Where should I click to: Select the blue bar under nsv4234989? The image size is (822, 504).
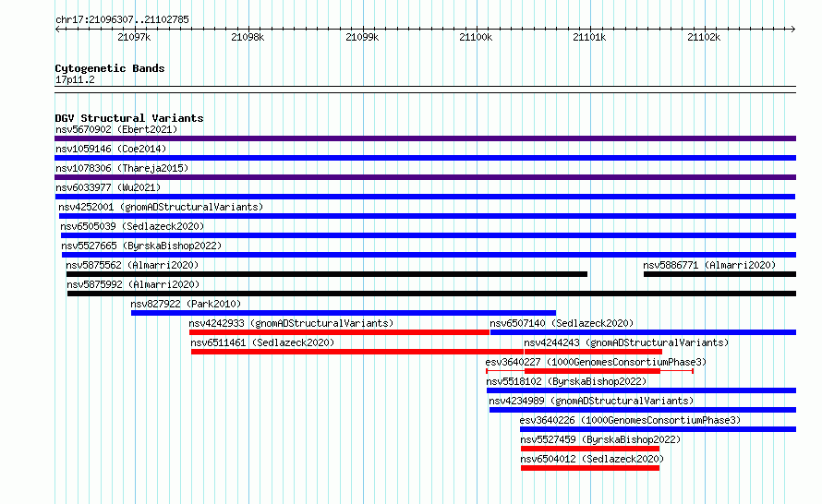point(643,410)
